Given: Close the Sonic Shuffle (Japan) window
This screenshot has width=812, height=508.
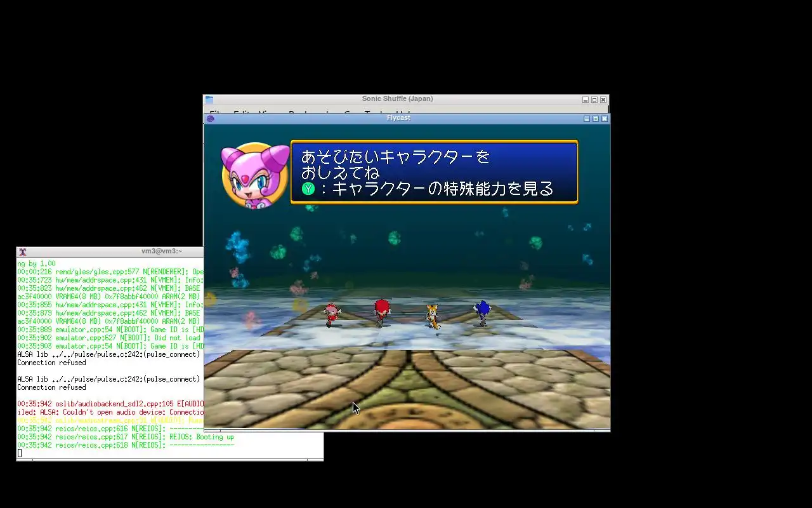Looking at the screenshot, I should click(603, 100).
